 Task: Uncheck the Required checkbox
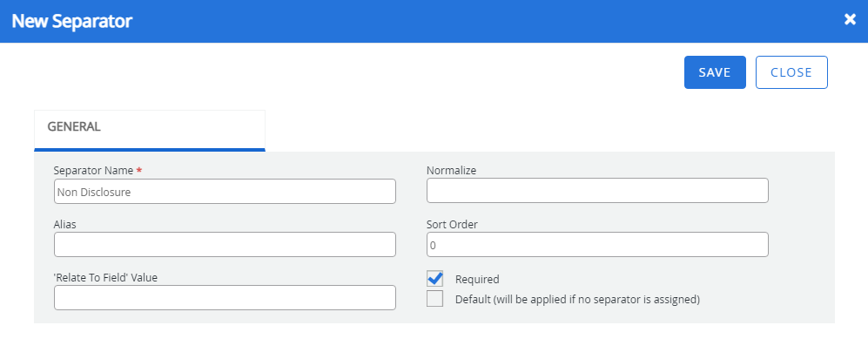tap(434, 279)
